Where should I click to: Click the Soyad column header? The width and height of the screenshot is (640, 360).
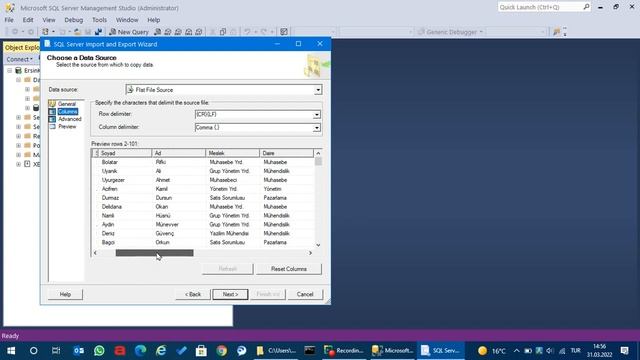coord(125,153)
